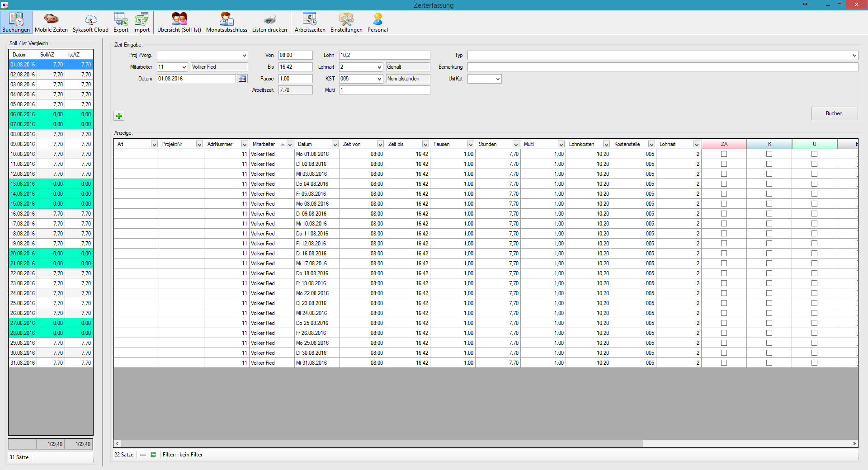Click the green plus add button
The width and height of the screenshot is (868, 470).
tap(119, 116)
